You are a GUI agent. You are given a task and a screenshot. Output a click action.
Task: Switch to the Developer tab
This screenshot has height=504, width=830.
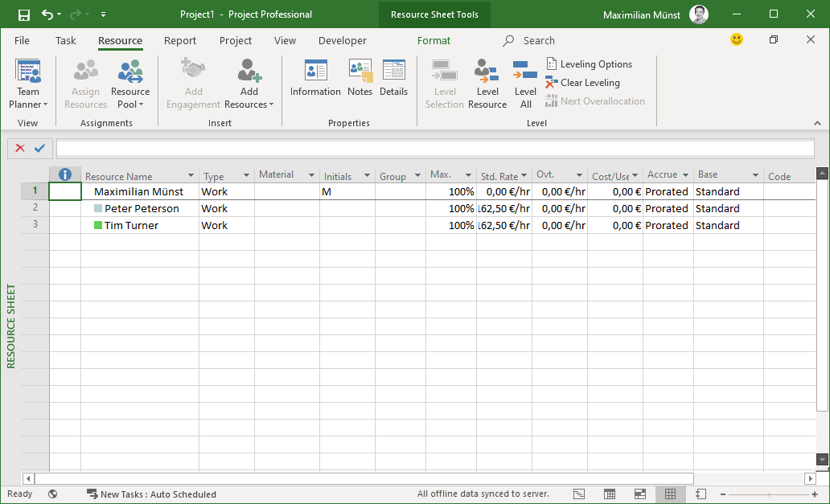coord(343,41)
